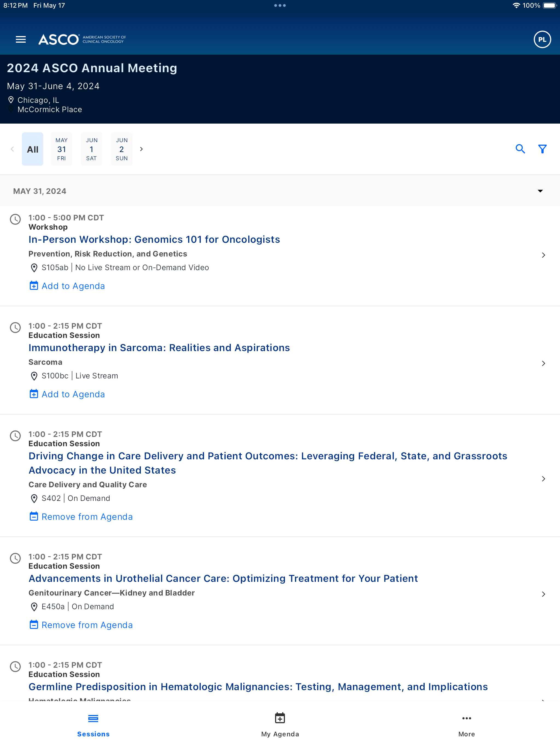Screen dimensions: 560x747
Task: Open Driving Change in Care Delivery session
Action: [x=268, y=463]
